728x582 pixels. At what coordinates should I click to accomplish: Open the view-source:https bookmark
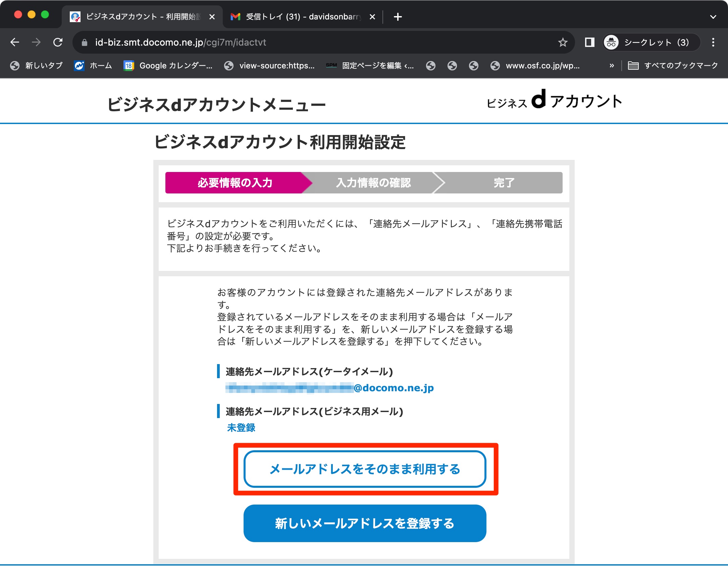(x=269, y=65)
